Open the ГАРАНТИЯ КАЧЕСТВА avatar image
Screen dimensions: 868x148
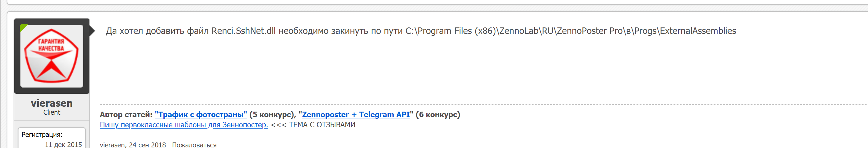[x=51, y=56]
